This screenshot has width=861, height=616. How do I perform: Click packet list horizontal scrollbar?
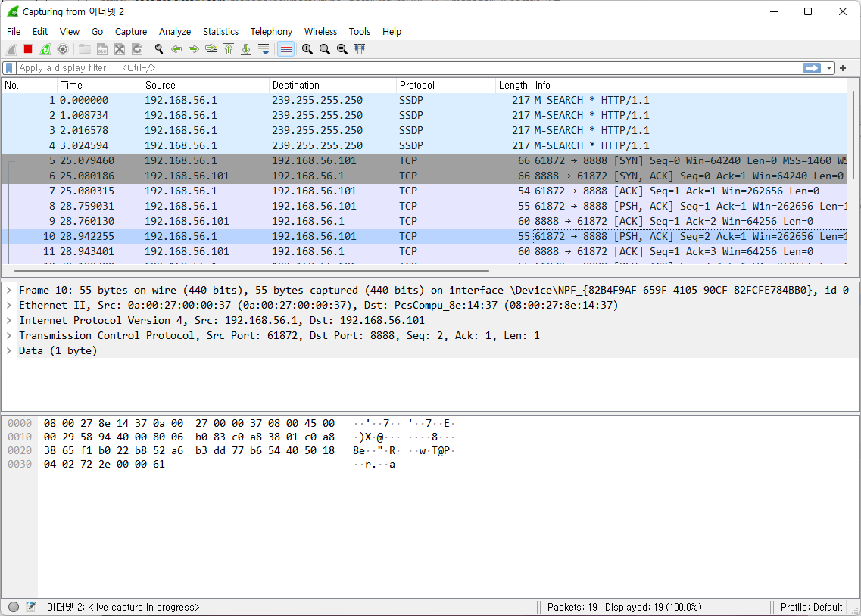click(251, 270)
